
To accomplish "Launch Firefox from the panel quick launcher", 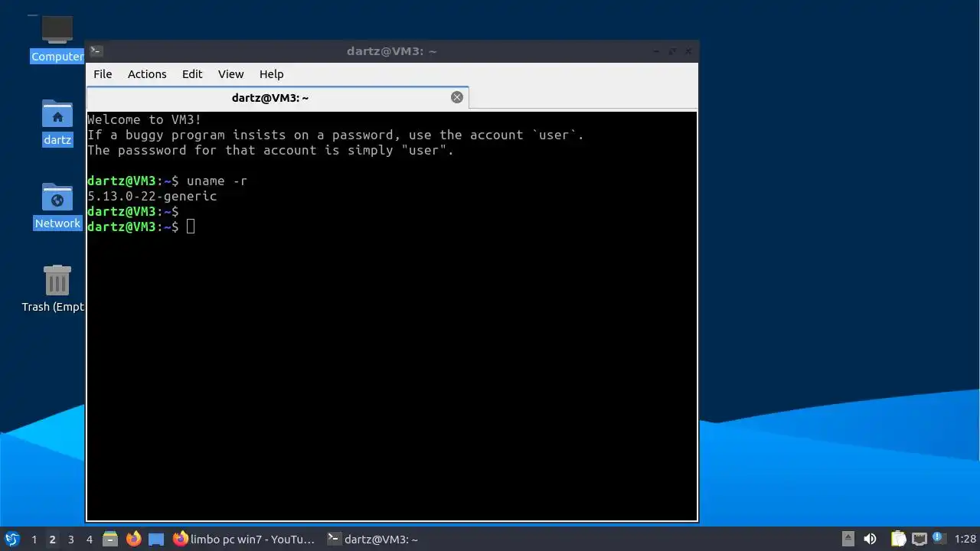I will click(133, 539).
